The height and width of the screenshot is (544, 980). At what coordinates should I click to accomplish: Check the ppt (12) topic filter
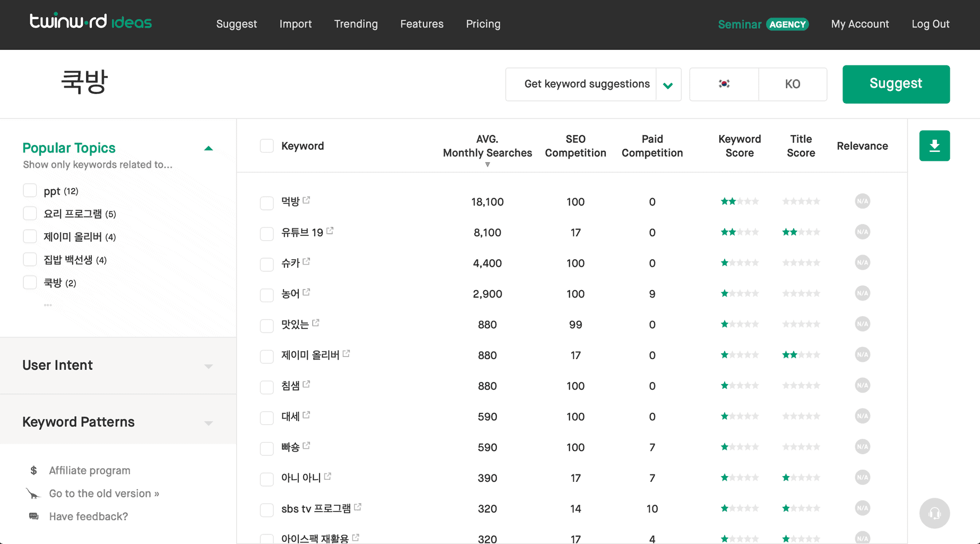(30, 190)
